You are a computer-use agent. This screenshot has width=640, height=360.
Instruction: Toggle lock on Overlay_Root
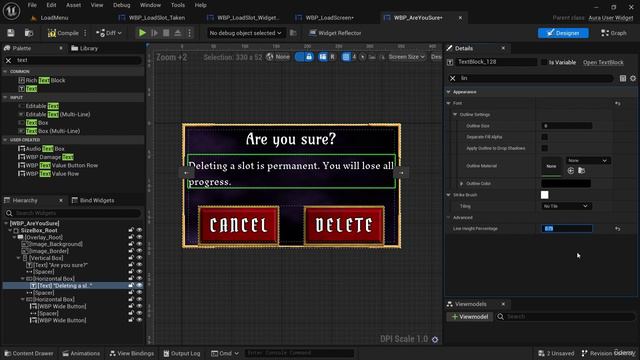point(131,238)
